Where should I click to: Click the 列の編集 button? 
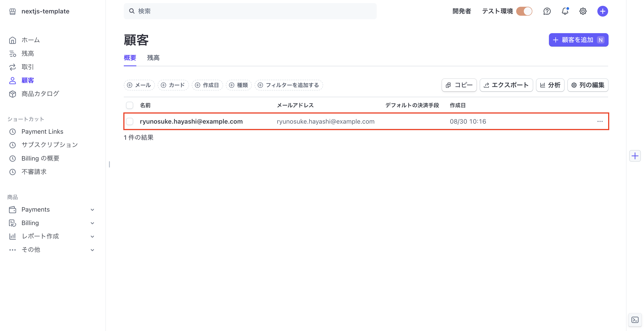coord(587,85)
